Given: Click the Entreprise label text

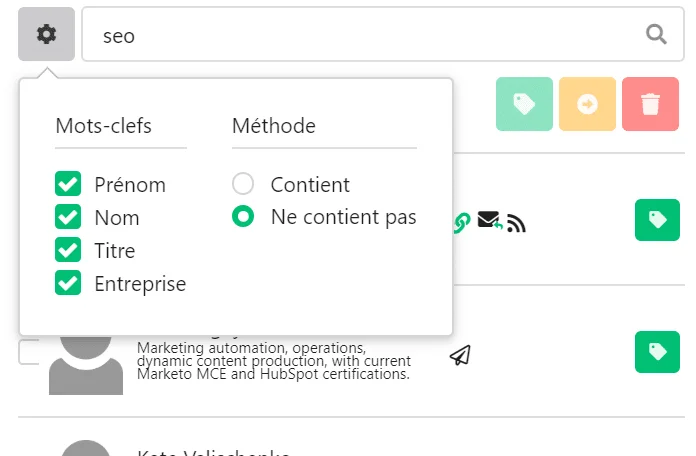Looking at the screenshot, I should click(140, 284).
